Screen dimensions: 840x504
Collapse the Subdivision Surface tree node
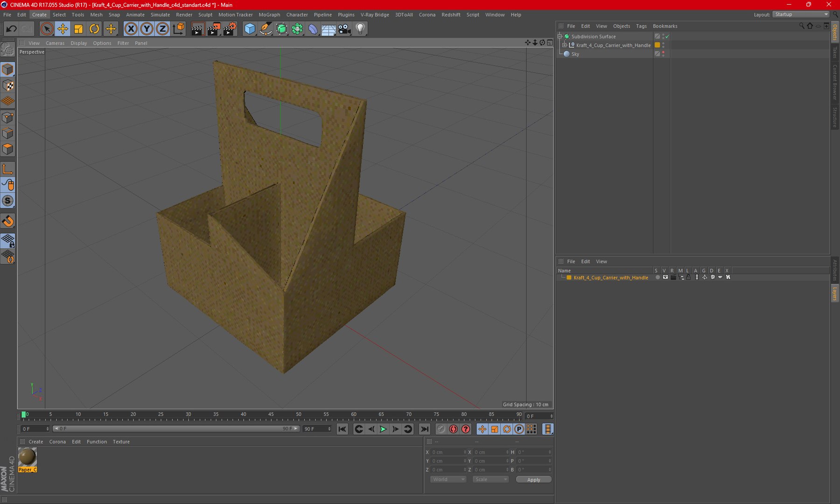click(x=560, y=36)
